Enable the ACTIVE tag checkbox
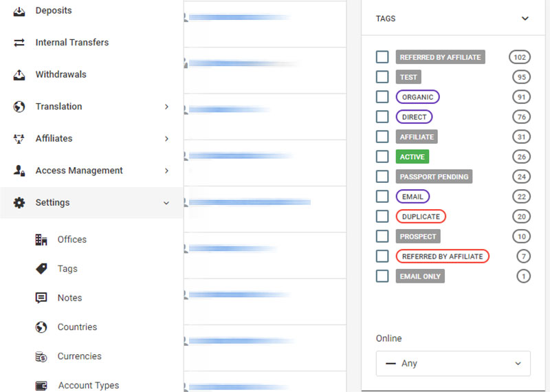Screen dimensions: 550x392 click(382, 157)
